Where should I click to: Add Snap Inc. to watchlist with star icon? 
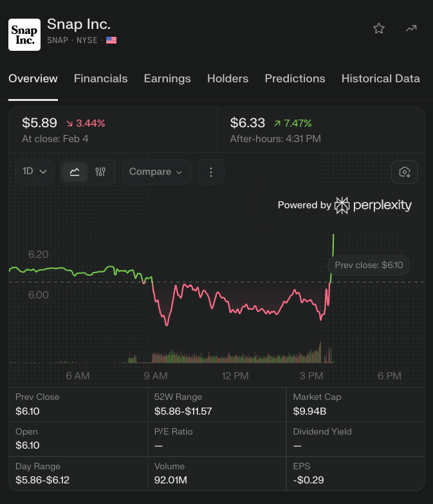tap(378, 28)
